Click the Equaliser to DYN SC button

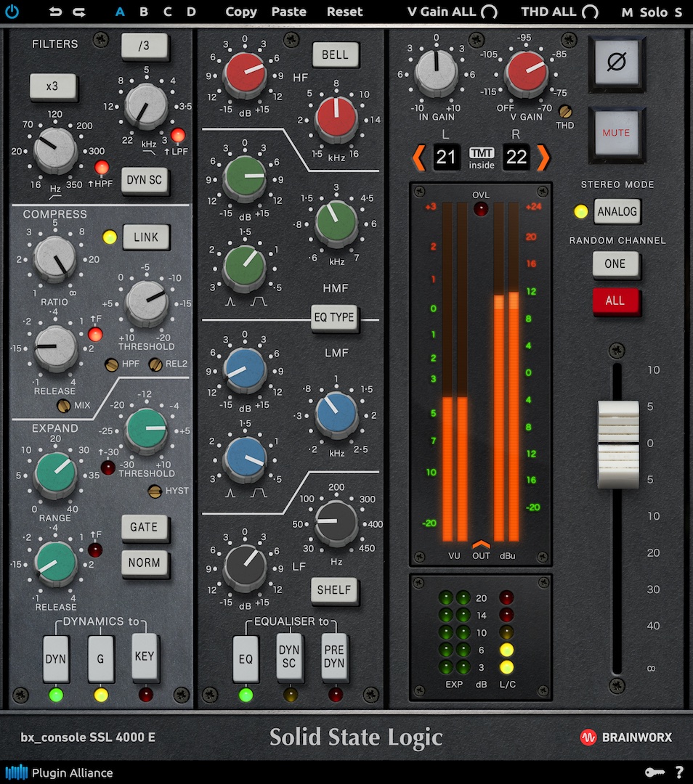[x=289, y=656]
